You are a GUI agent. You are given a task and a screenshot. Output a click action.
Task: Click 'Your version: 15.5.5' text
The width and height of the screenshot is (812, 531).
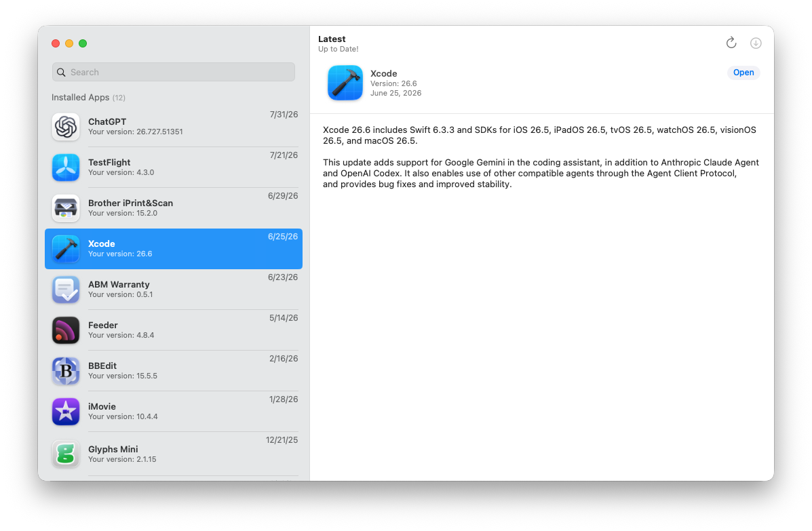[123, 376]
